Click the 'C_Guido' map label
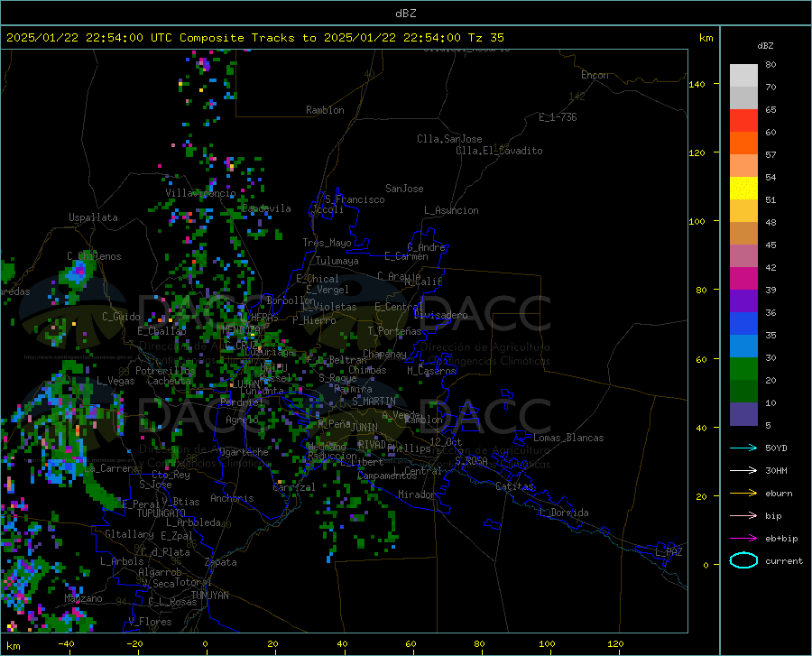 tap(121, 317)
